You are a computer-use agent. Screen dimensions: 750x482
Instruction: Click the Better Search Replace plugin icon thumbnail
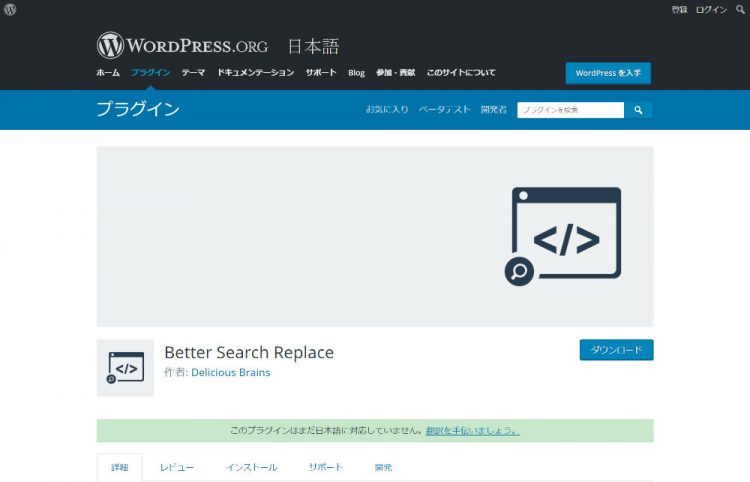coord(125,368)
